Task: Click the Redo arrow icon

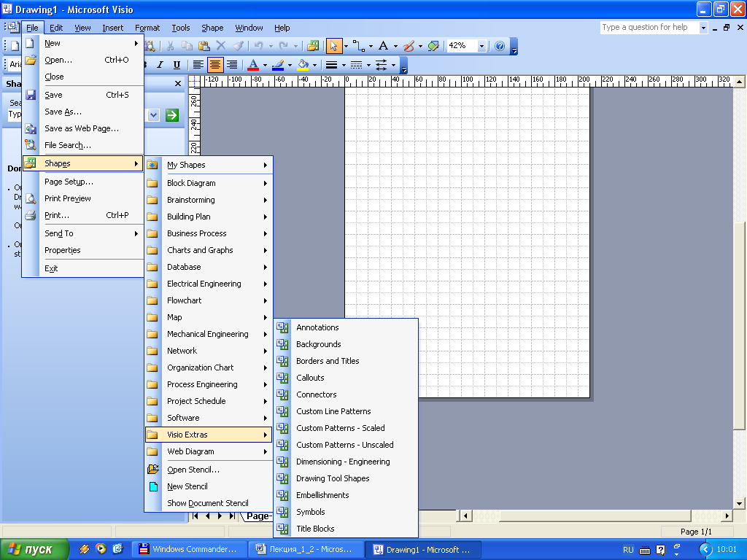Action: 284,46
